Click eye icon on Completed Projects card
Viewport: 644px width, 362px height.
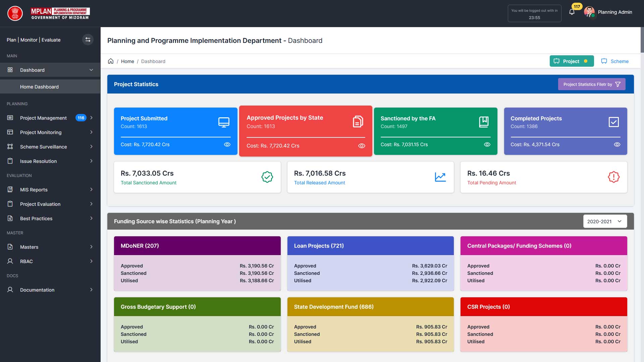617,144
